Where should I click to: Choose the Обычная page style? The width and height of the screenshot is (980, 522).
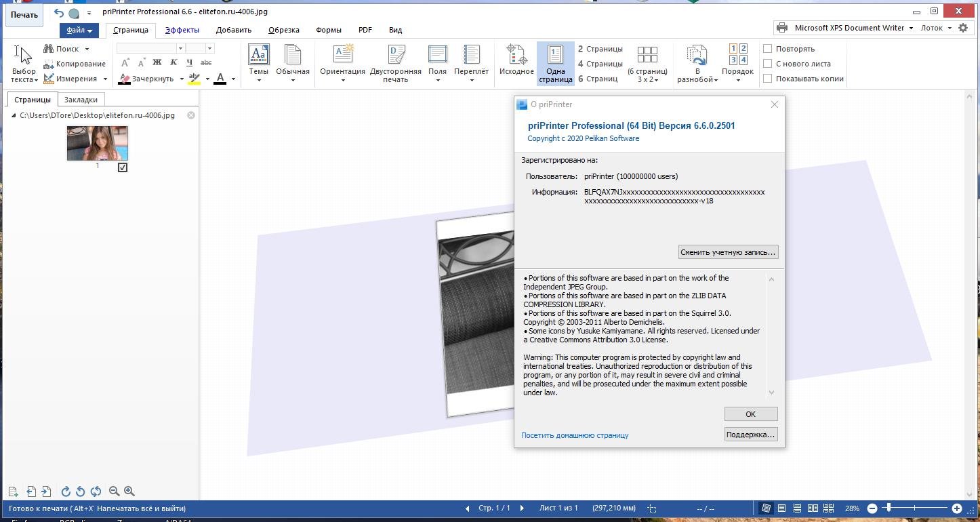(293, 63)
